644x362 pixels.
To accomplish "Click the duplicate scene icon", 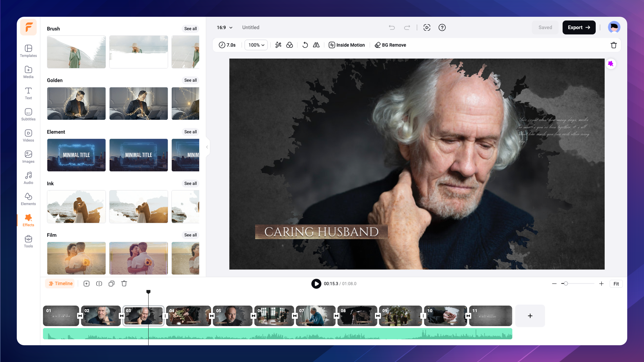I will pos(111,284).
